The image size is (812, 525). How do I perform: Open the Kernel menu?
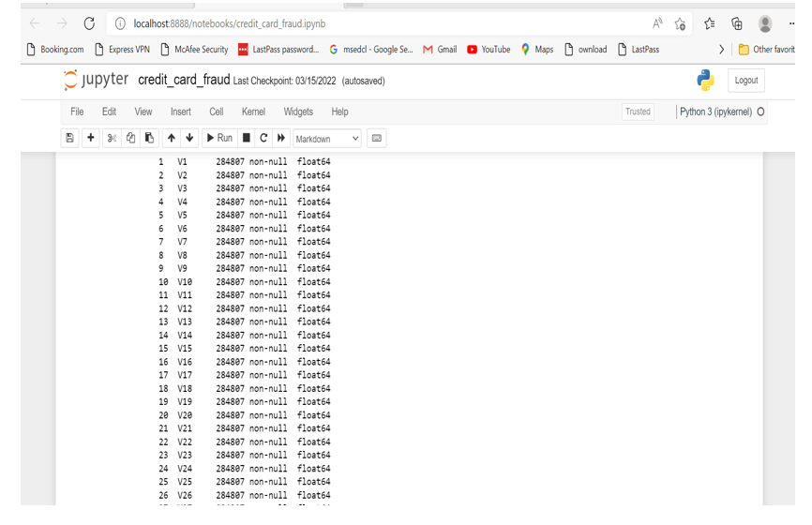pyautogui.click(x=253, y=112)
